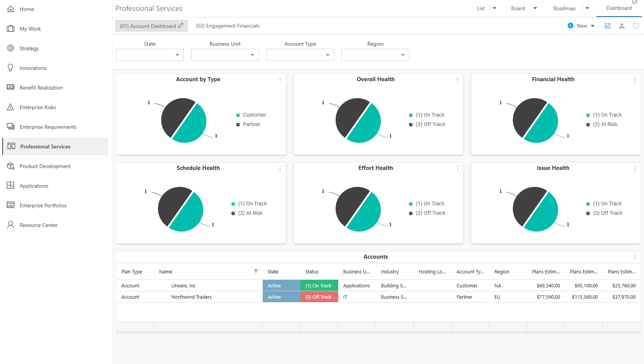Open Effort Health widget options menu

(x=458, y=168)
